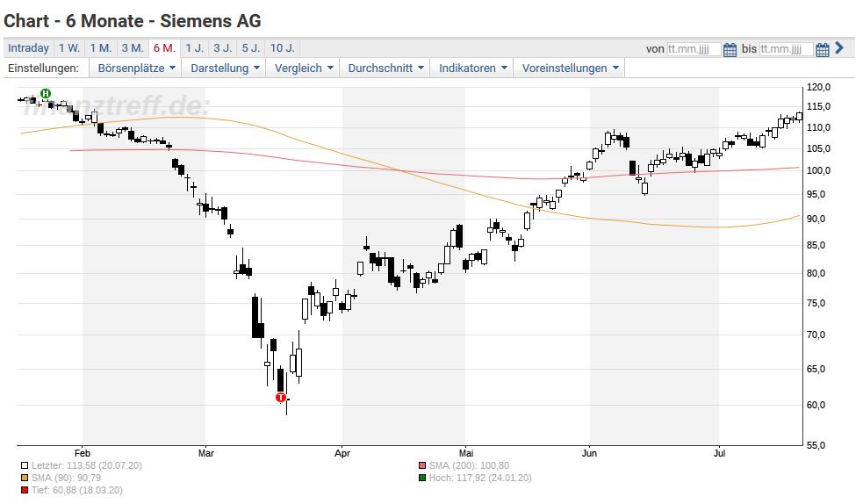Click the 100,0 price axis label

[x=818, y=170]
